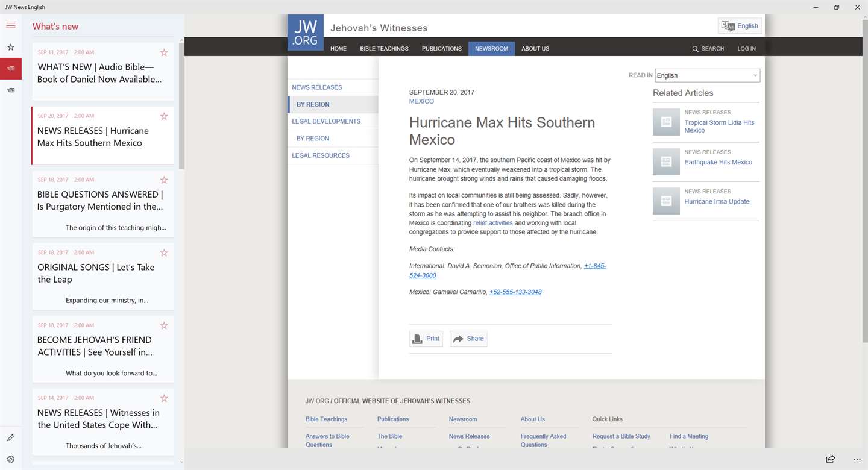Click the +52-555-133-3048 phone link

[x=515, y=292]
